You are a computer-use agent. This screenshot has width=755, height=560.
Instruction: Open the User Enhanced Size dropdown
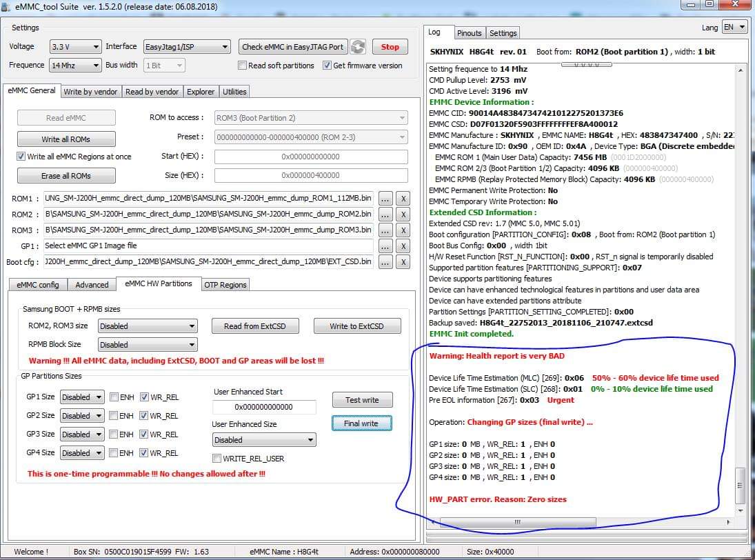point(264,440)
